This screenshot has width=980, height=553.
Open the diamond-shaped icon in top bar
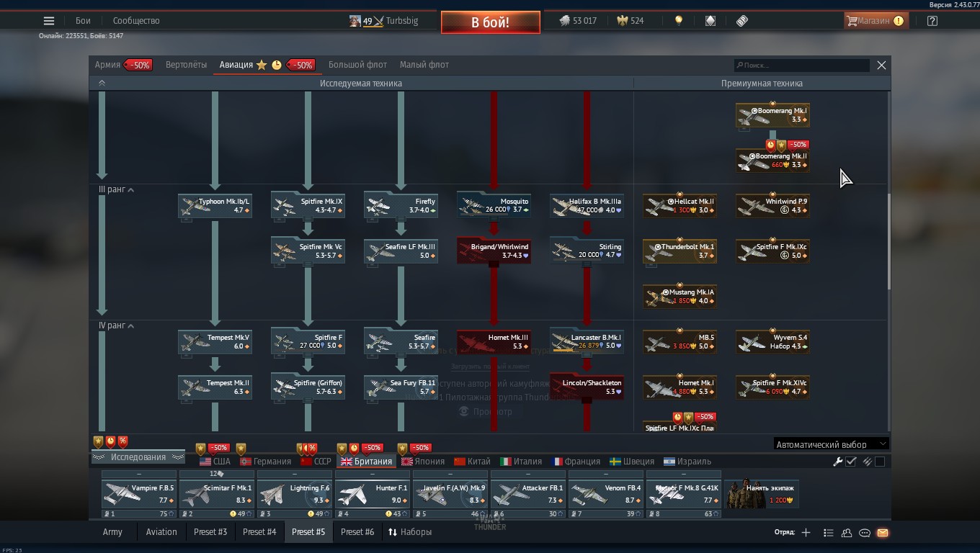[710, 21]
